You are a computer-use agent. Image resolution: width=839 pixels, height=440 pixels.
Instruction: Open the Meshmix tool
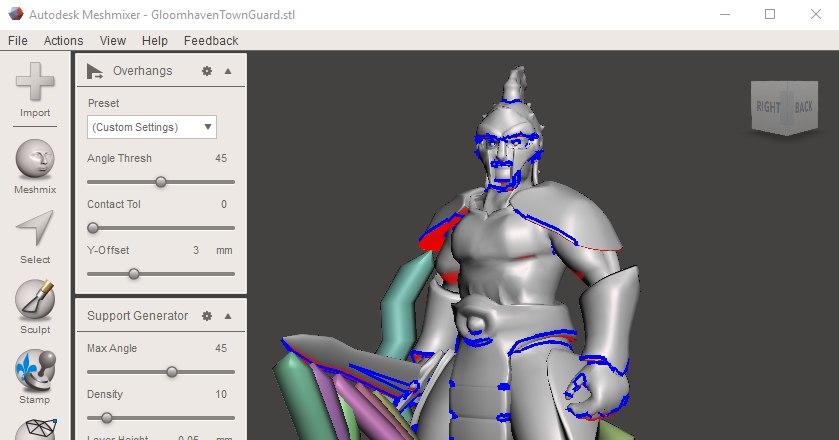click(x=35, y=166)
